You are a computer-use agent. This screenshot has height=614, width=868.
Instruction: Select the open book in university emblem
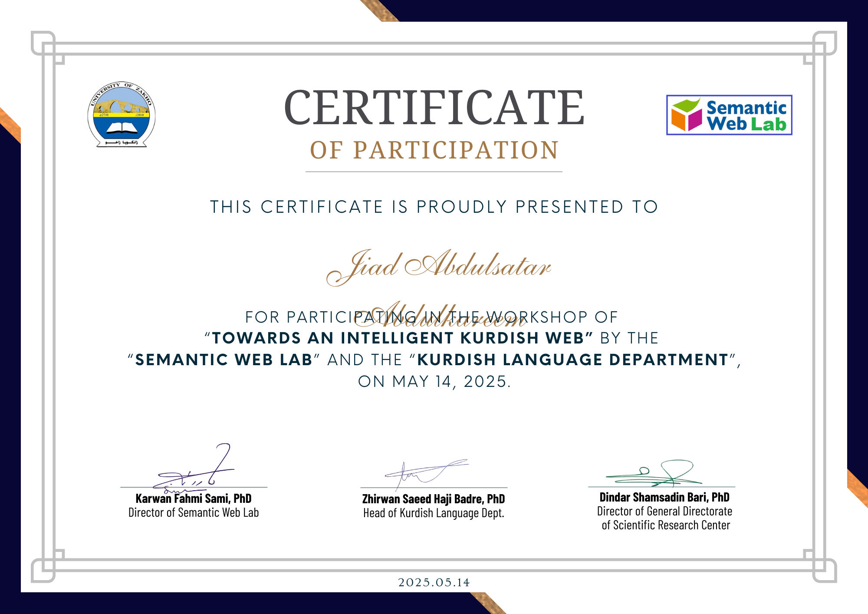pos(122,128)
